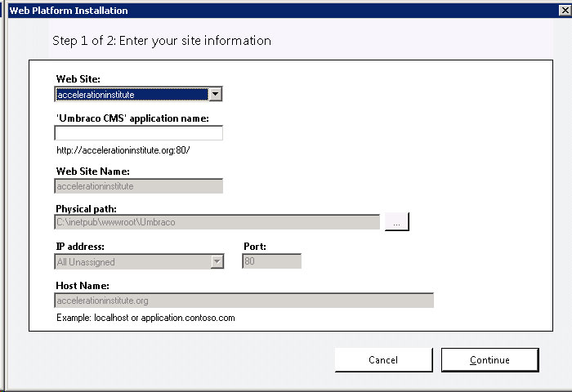
Task: Click the 'Web Site:' label
Action: (x=78, y=78)
